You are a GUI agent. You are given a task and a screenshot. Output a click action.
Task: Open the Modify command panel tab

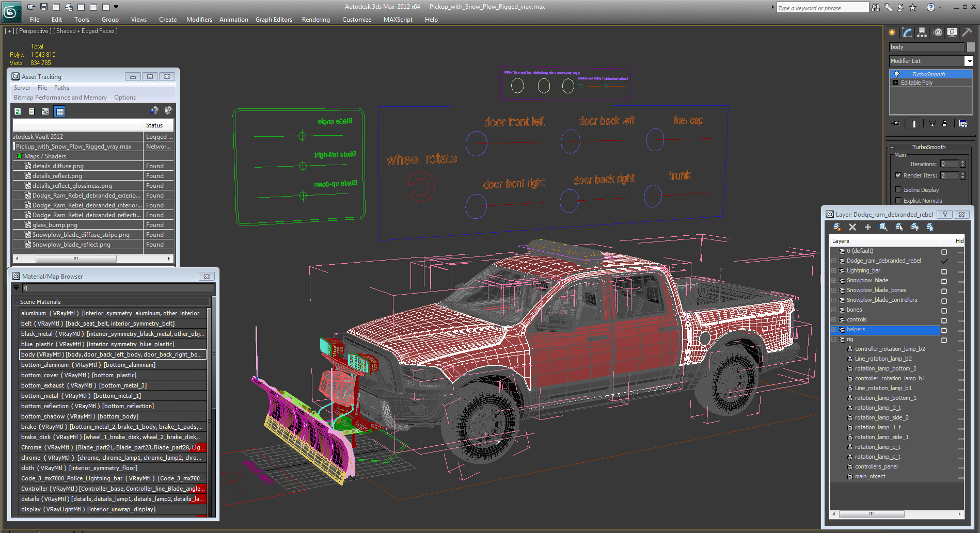point(907,33)
